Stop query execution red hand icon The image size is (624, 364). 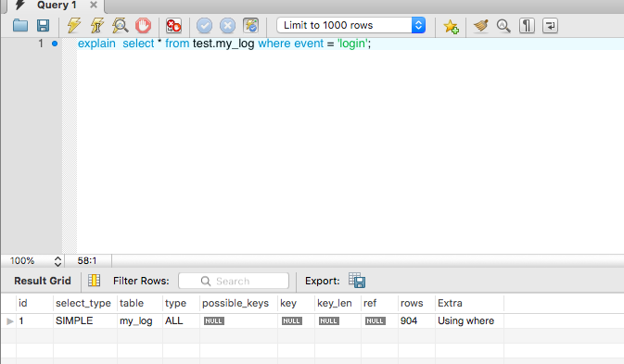[x=144, y=25]
